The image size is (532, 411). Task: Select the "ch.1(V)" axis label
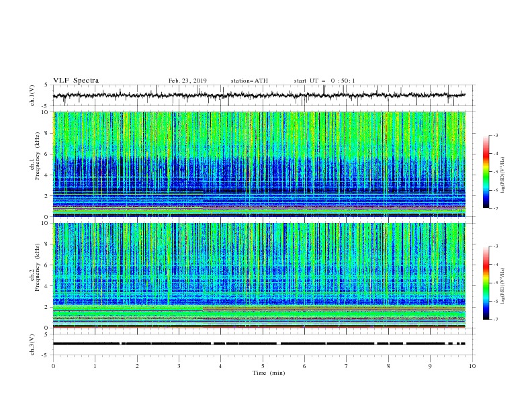(x=32, y=95)
